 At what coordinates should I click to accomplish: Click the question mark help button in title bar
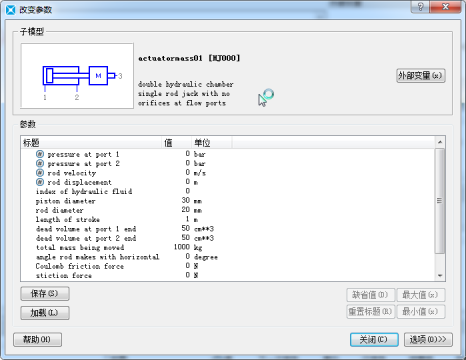tap(420, 7)
